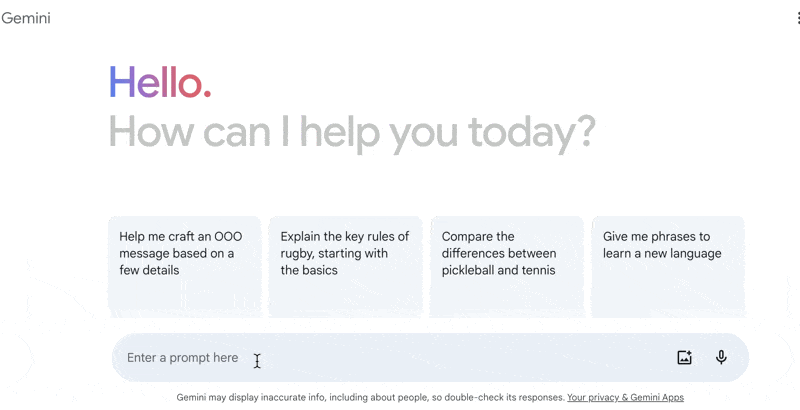Click the colorful Hello. heading
The image size is (800, 410).
coord(160,82)
